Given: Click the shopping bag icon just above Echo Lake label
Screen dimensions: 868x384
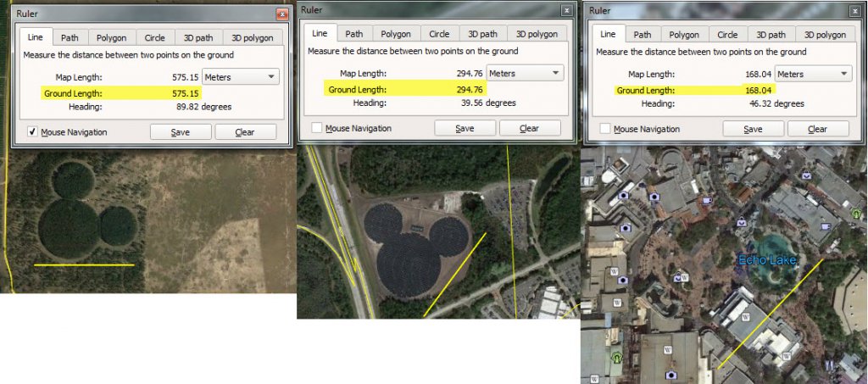Looking at the screenshot, I should [742, 221].
